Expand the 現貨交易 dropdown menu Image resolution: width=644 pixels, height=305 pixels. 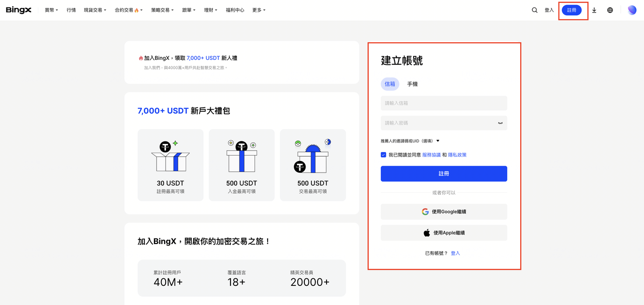[x=95, y=10]
